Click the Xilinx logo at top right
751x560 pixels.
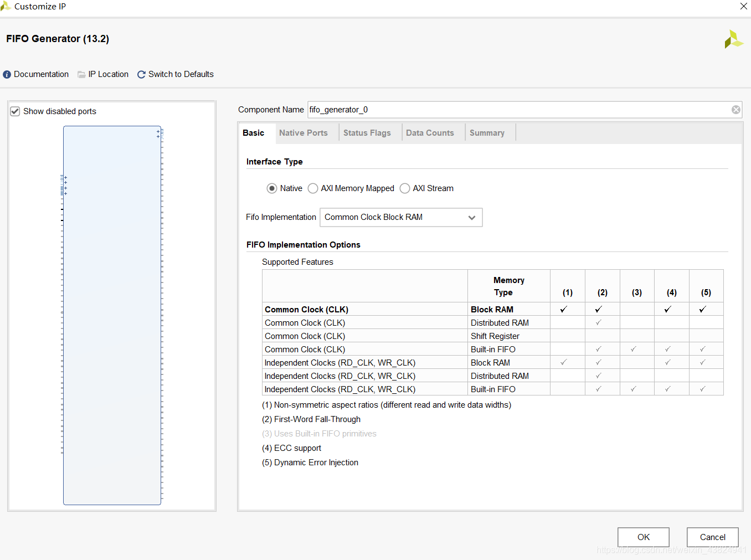click(x=733, y=39)
